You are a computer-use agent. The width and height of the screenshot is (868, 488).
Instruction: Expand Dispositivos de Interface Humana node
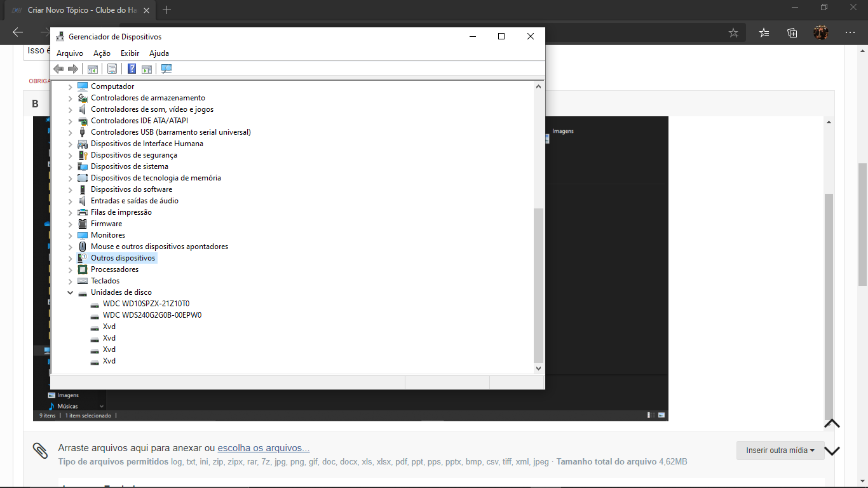click(x=70, y=144)
